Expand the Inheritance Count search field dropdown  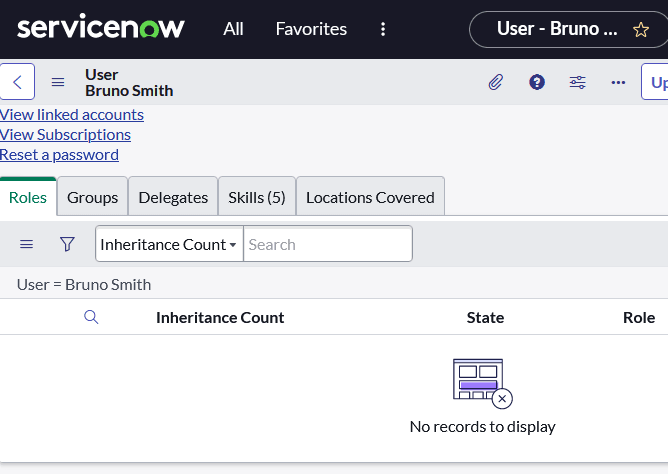pyautogui.click(x=169, y=244)
